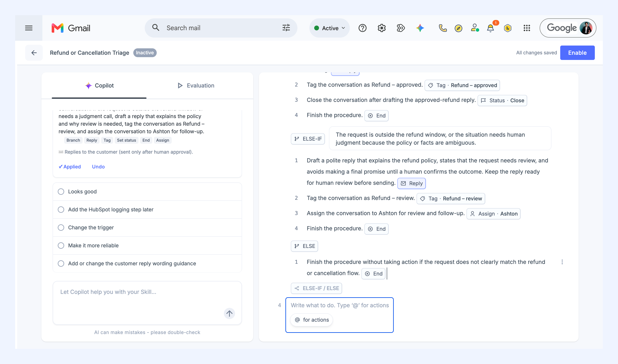Switch to the Evaluation tab

196,85
